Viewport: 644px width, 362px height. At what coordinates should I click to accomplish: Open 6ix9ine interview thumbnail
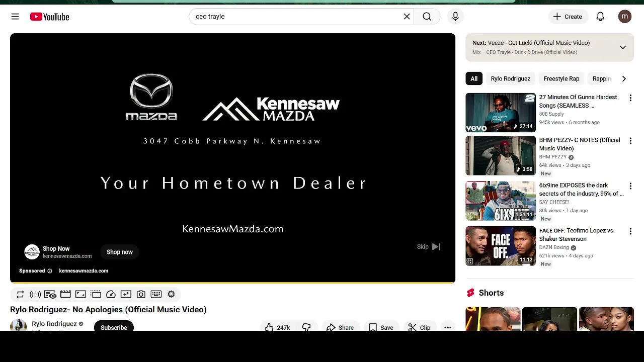[501, 201]
